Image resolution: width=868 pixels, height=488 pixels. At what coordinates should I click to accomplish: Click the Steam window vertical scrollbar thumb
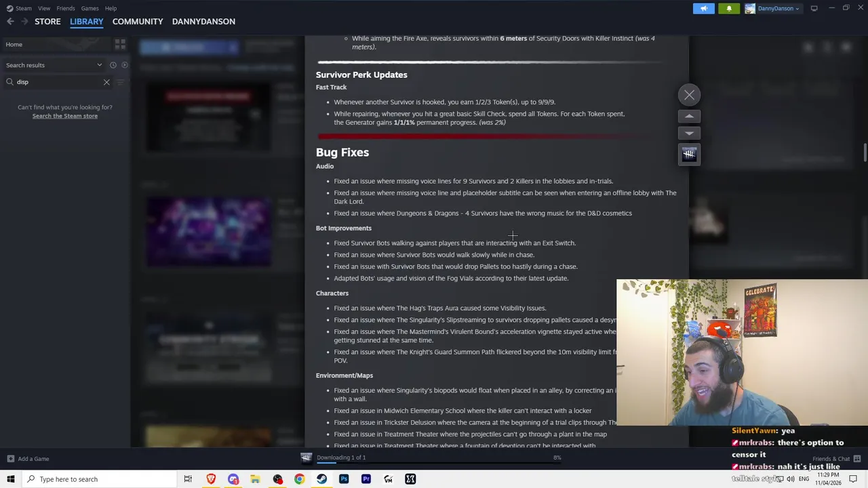click(865, 152)
